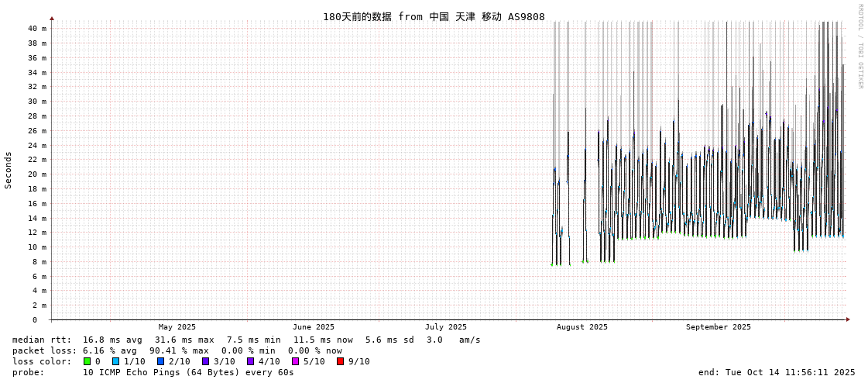This screenshot has height=383, width=868.
Task: Click the purple 3/10 loss swatch
Action: point(205,361)
